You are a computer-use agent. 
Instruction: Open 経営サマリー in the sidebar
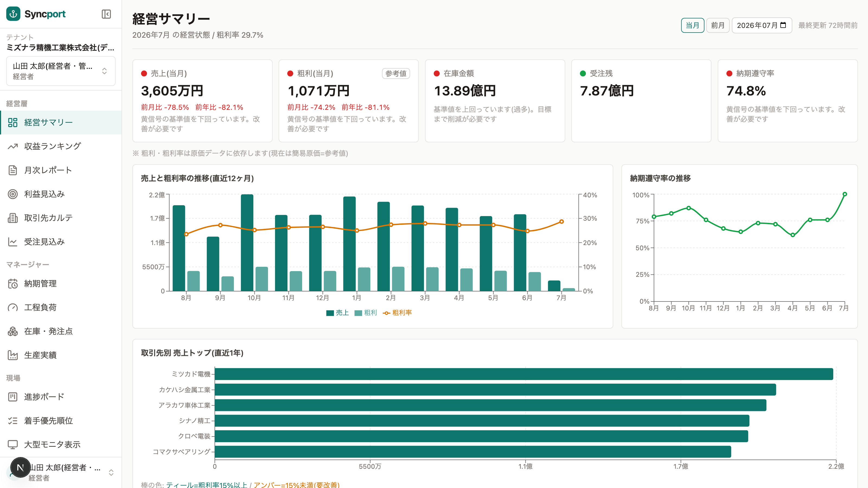pos(61,122)
